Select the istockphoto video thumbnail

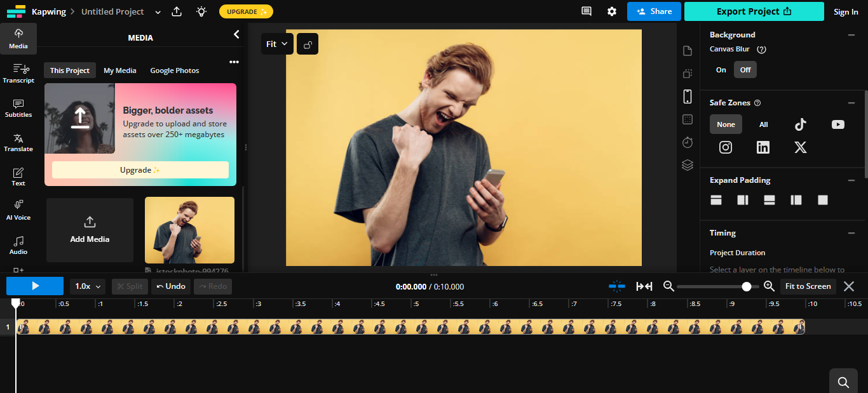point(189,230)
